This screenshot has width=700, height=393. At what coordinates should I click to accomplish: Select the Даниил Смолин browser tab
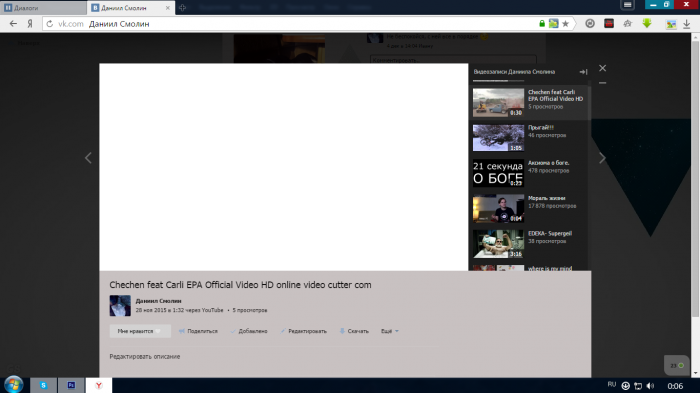(x=131, y=8)
